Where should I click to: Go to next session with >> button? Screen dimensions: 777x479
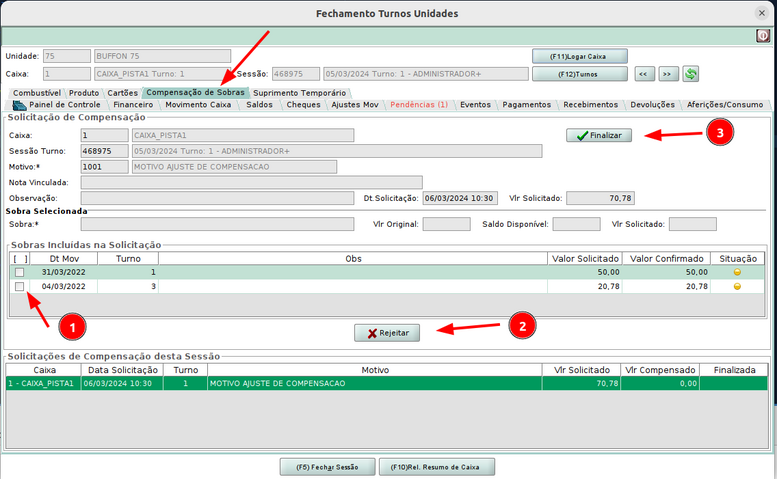668,74
